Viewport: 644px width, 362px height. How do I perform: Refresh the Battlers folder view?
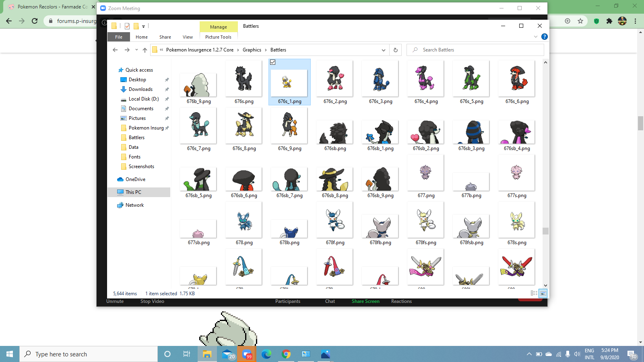[x=396, y=50]
